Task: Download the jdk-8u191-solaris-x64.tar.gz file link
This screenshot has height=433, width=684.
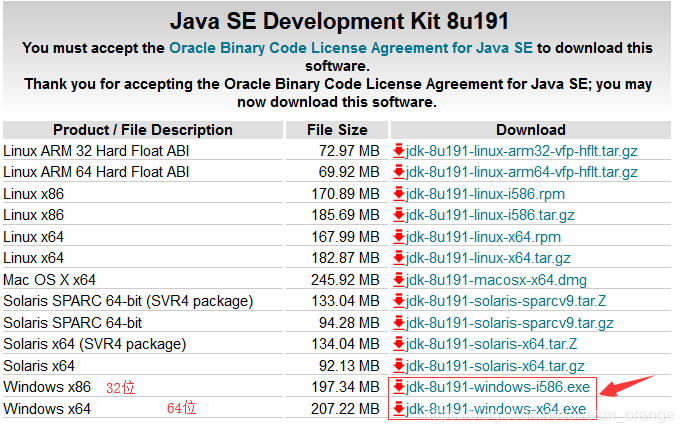Action: coord(496,366)
